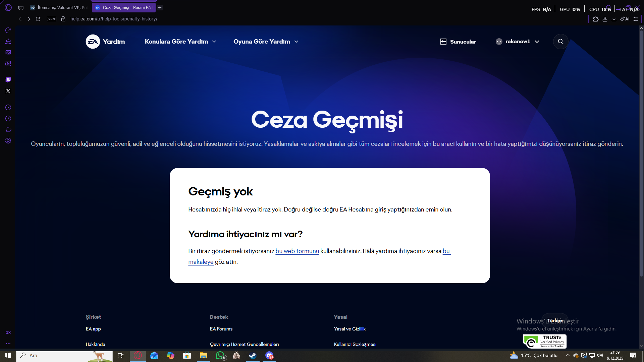Open Twitch in the Opera sidebar
The width and height of the screenshot is (644, 362).
point(8,80)
